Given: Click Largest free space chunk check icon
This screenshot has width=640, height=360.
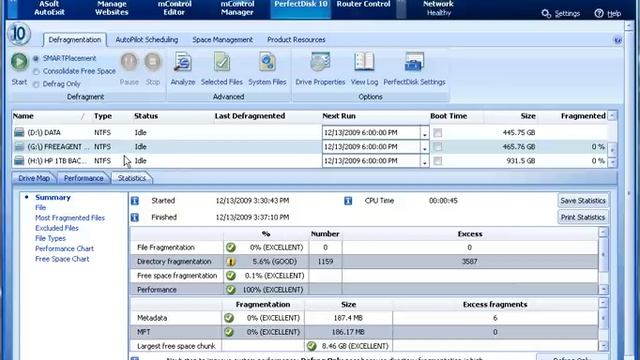Looking at the screenshot, I should click(x=311, y=346).
